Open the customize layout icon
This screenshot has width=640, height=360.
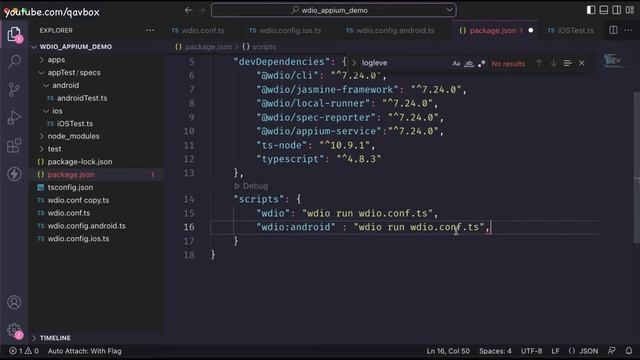click(630, 10)
